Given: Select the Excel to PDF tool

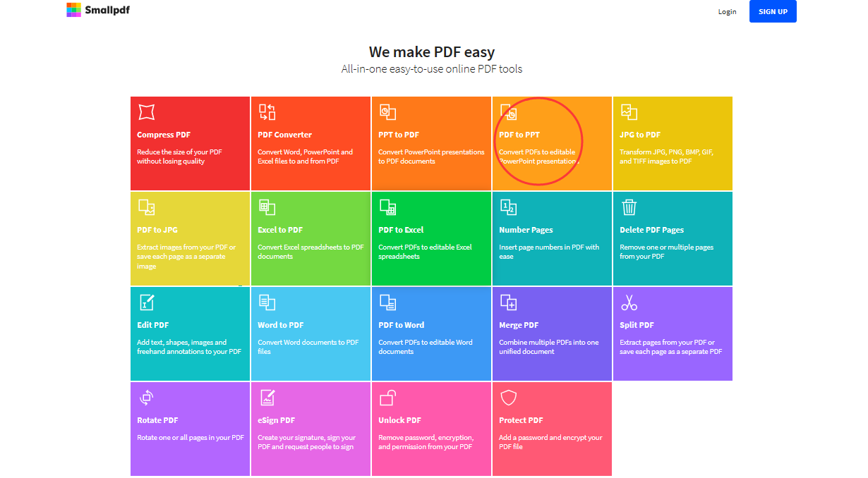Looking at the screenshot, I should tap(267, 207).
